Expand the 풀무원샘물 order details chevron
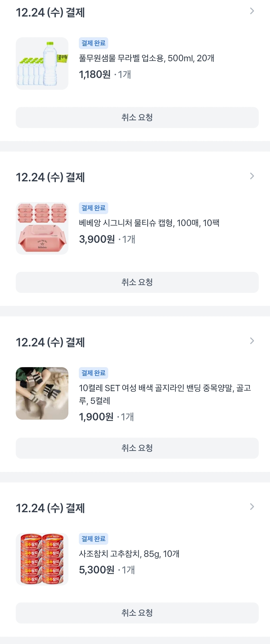Image resolution: width=270 pixels, height=644 pixels. 252,11
